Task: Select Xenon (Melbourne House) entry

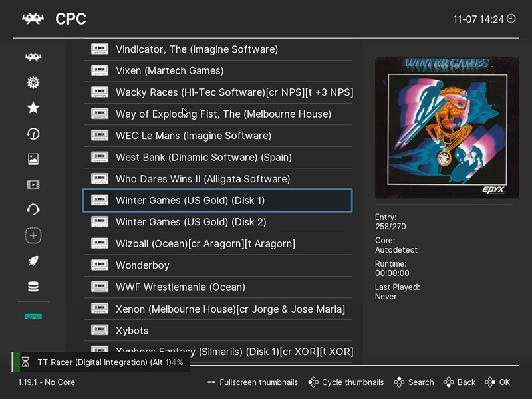Action: 217,309
